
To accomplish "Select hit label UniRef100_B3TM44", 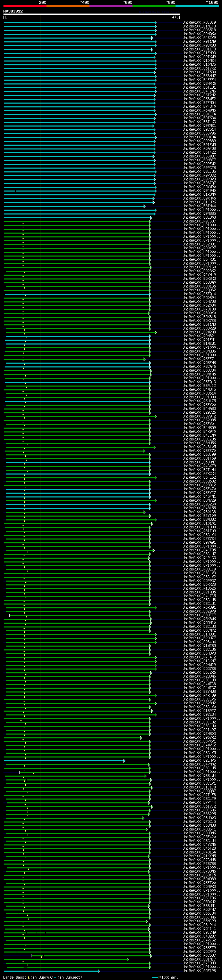I will 199,206.
